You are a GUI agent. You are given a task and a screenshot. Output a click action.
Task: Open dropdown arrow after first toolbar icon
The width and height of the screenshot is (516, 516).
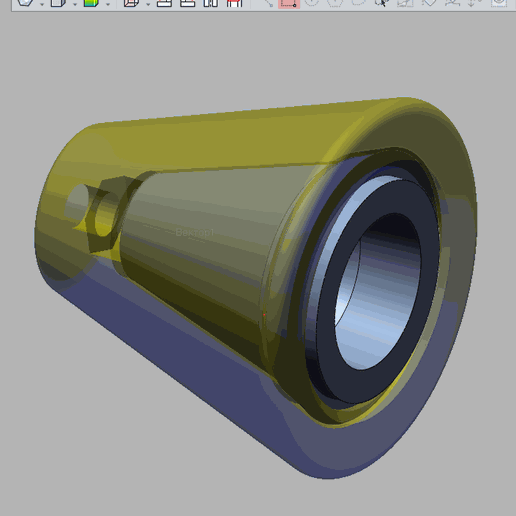pos(42,4)
